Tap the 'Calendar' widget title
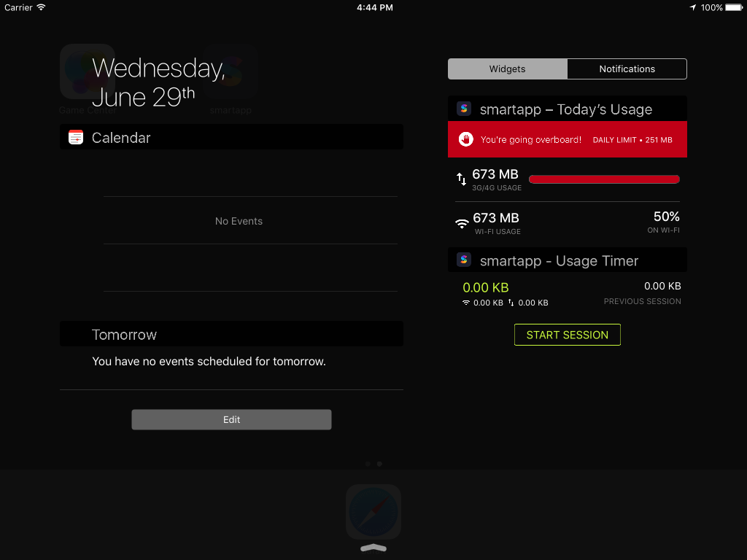 click(121, 138)
